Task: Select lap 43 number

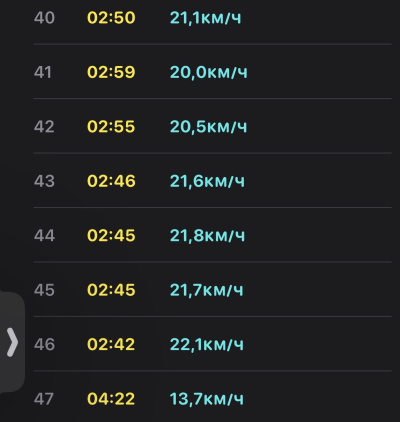Action: [x=44, y=181]
